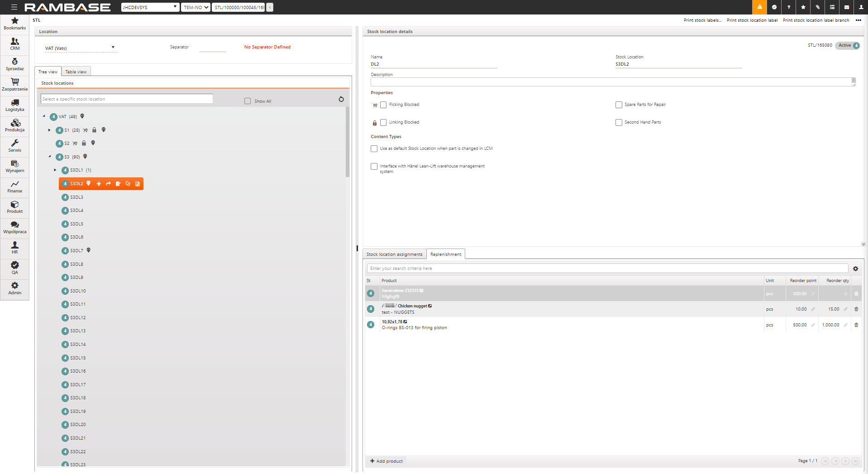
Task: Expand the S1 tree node
Action: tap(49, 130)
